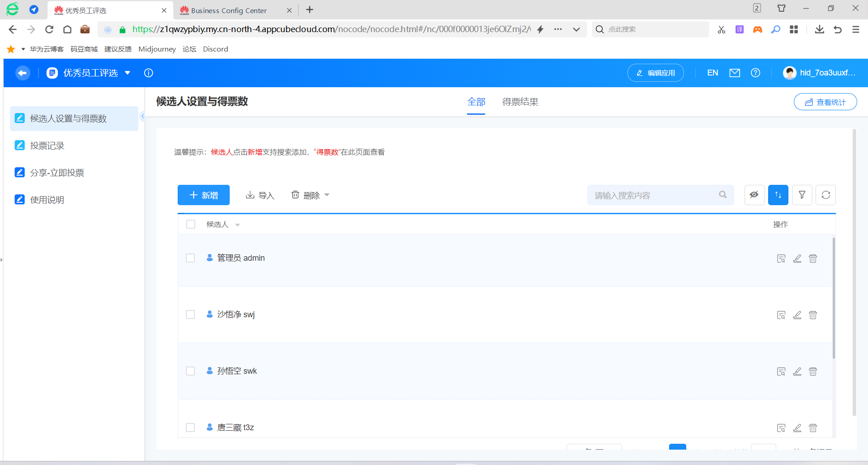Delete the 管理员 admin row

pyautogui.click(x=813, y=258)
